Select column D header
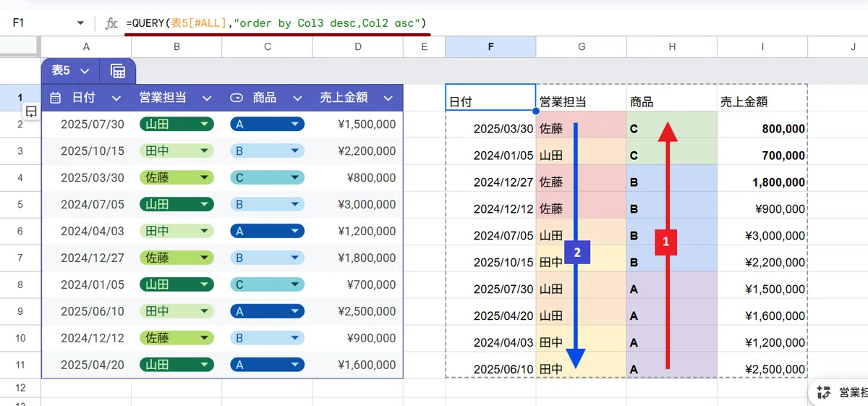Screen dimensions: 868x406 (358, 47)
